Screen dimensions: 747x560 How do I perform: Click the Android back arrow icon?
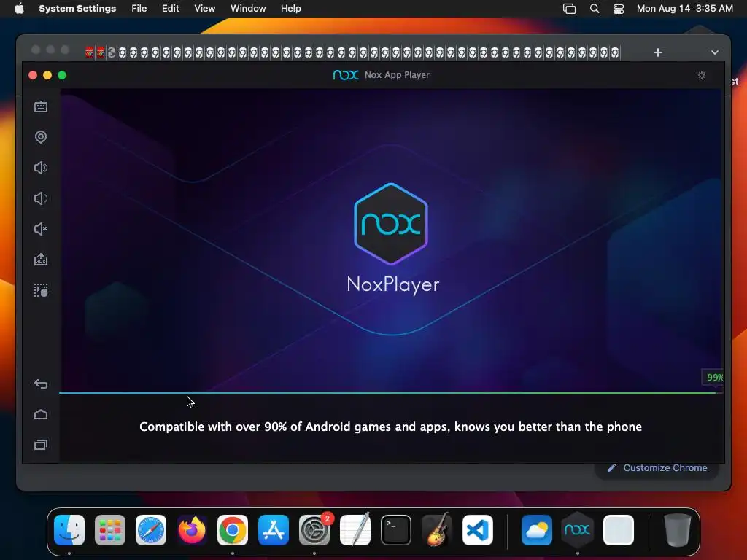point(41,384)
